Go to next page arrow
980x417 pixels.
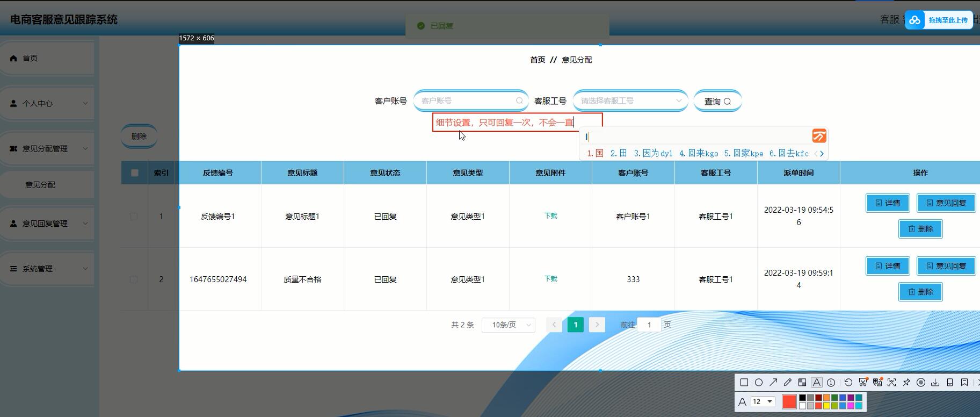[x=597, y=325]
